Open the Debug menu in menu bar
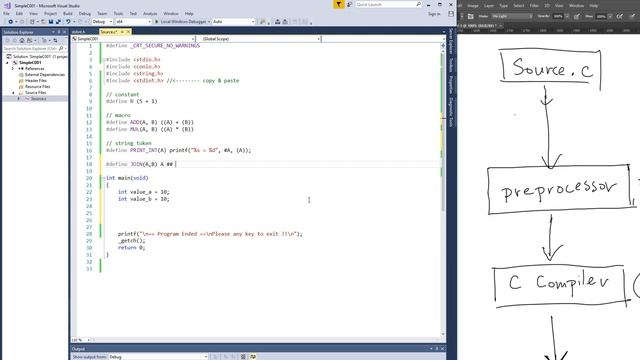 click(x=84, y=13)
